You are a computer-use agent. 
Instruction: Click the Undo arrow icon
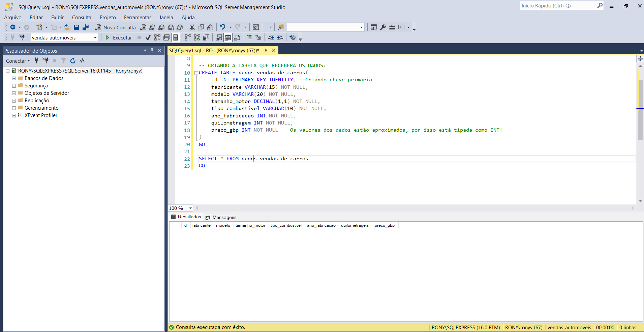pos(222,27)
